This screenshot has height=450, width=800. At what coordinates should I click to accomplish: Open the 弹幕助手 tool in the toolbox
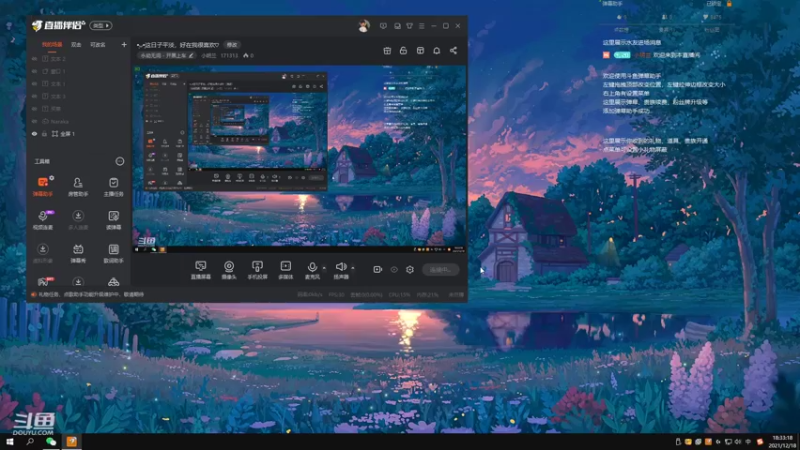(43, 186)
